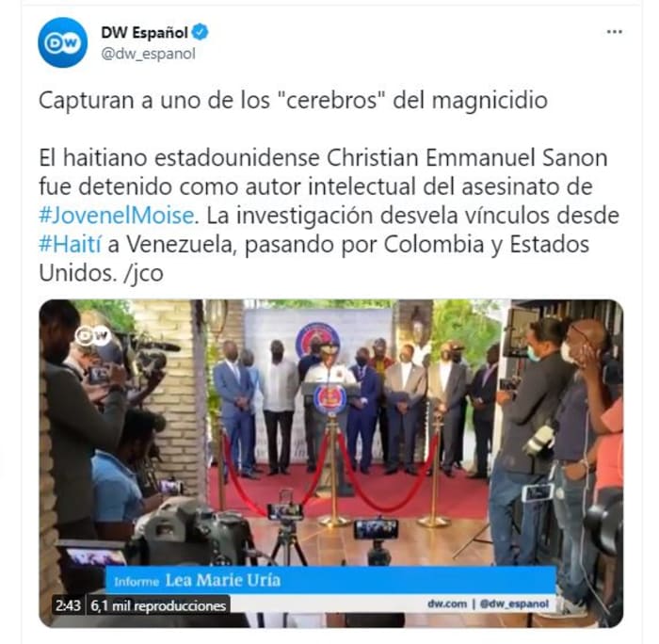659x644 pixels.
Task: Open the #Haití hashtag
Action: click(x=70, y=244)
